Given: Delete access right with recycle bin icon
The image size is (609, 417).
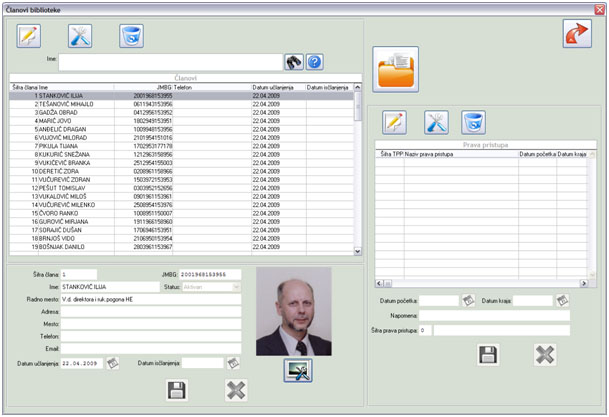Looking at the screenshot, I should click(473, 122).
